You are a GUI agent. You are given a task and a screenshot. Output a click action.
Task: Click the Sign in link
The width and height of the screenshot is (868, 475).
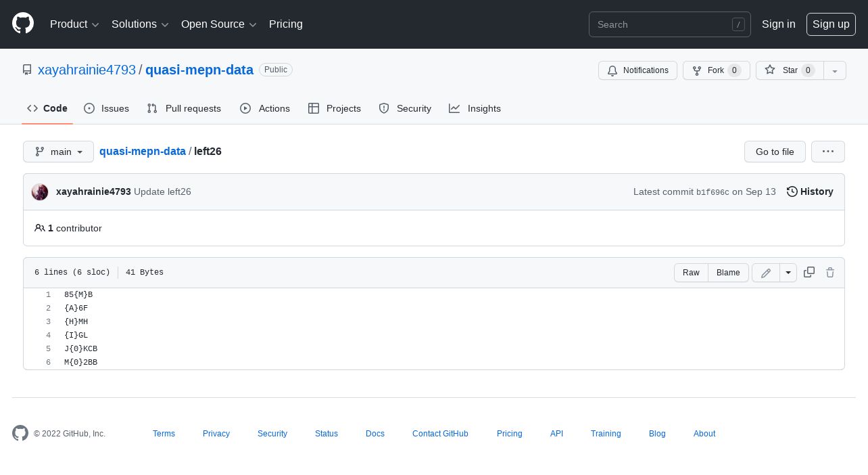coord(778,24)
